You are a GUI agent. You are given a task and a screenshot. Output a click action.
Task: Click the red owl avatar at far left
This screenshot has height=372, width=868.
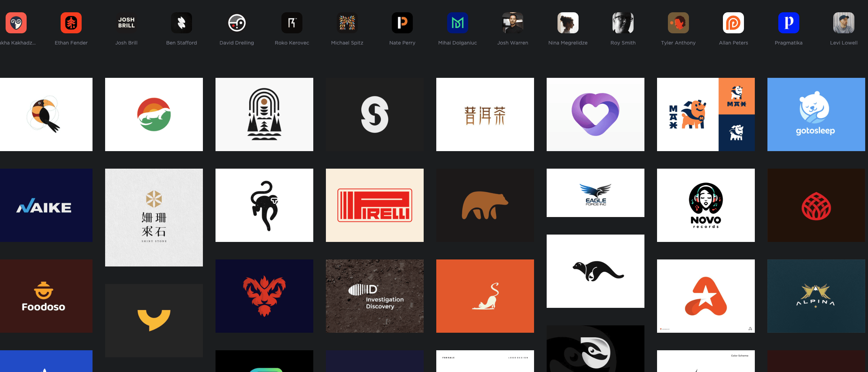click(16, 23)
